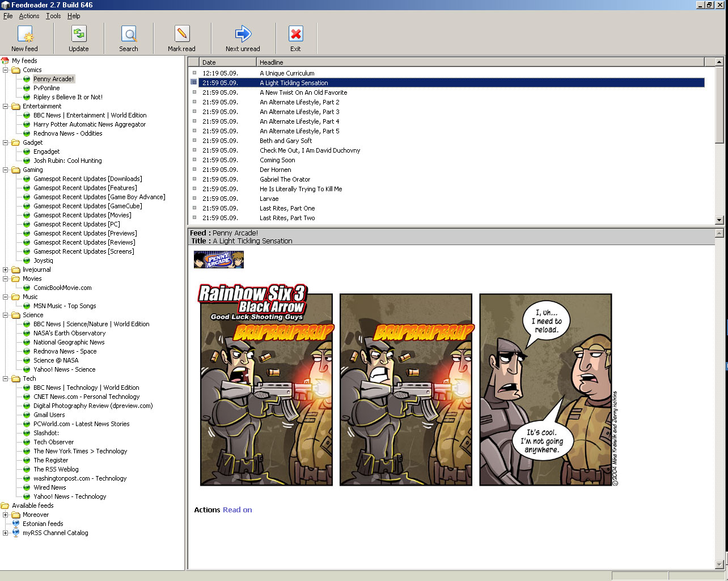Go to Next unread with arrow icon
Screen dimensions: 728x581
(x=243, y=34)
